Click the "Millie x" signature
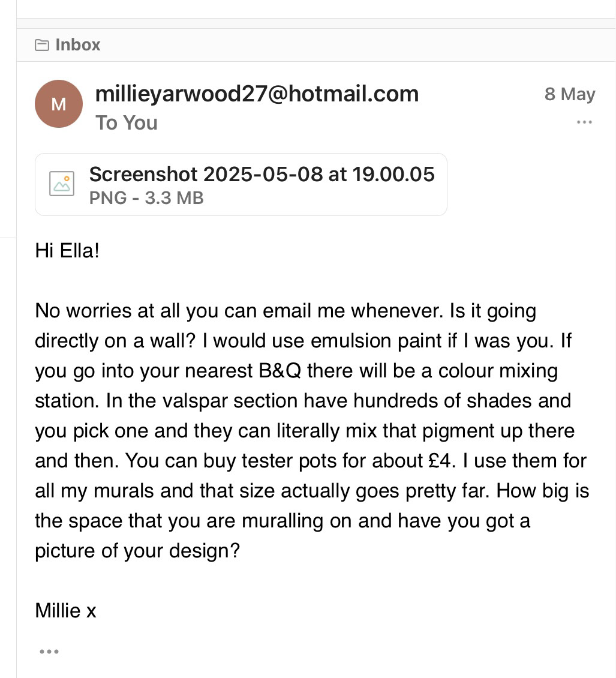Viewport: 616px width, 678px height. coord(65,611)
